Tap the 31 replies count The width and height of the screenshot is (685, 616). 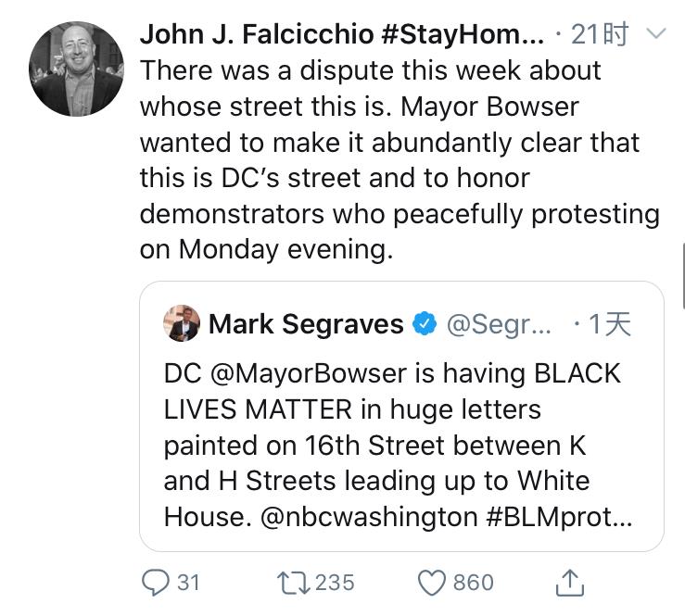[x=188, y=582]
